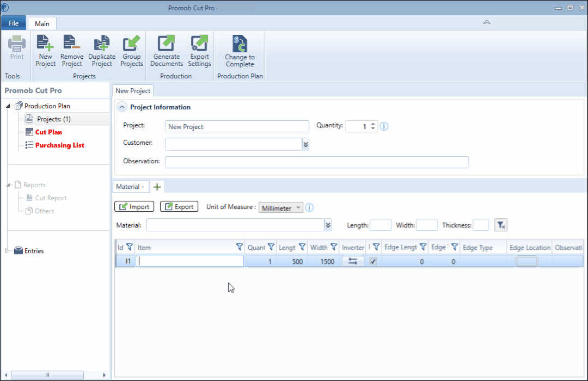The width and height of the screenshot is (588, 381).
Task: Click the Inverter swap arrows in row I1
Action: tap(353, 261)
